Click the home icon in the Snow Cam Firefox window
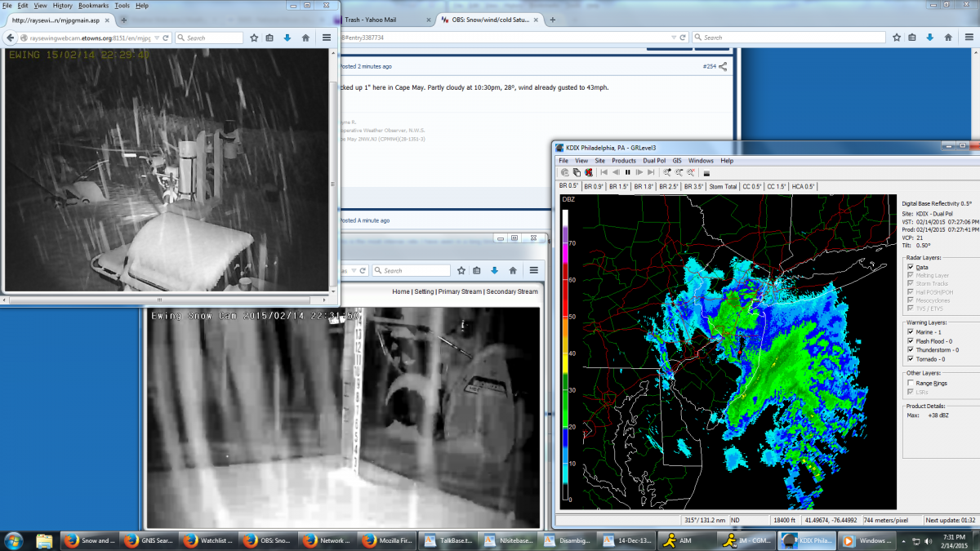 click(513, 270)
